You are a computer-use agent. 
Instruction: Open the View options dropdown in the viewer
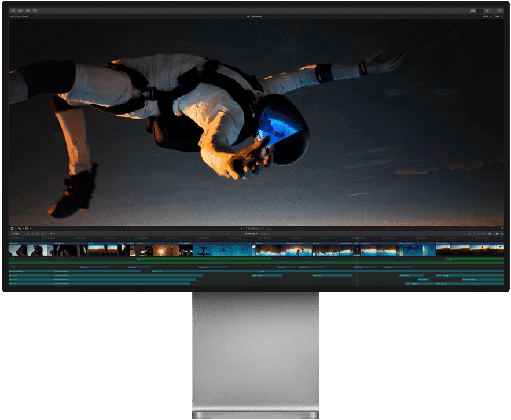pyautogui.click(x=497, y=16)
